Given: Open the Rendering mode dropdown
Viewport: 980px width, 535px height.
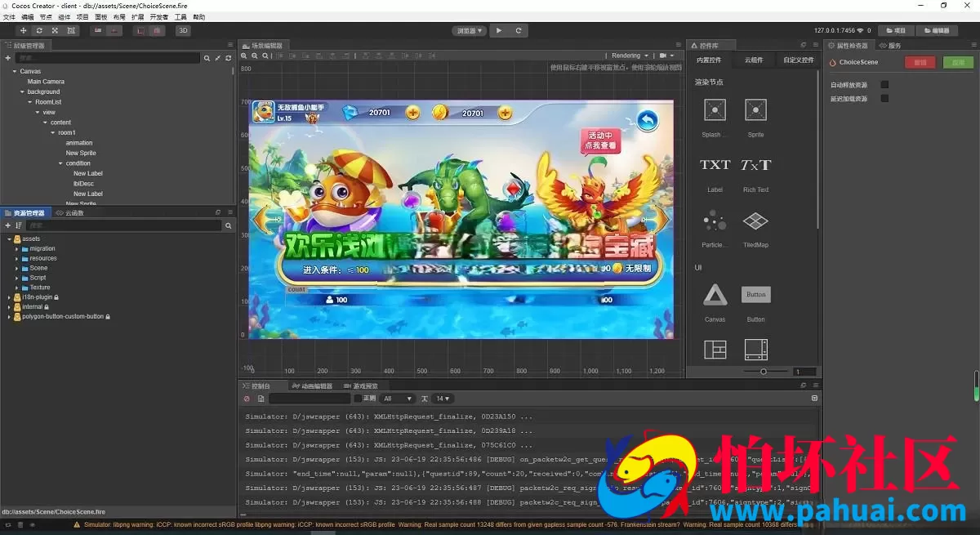Looking at the screenshot, I should [630, 56].
